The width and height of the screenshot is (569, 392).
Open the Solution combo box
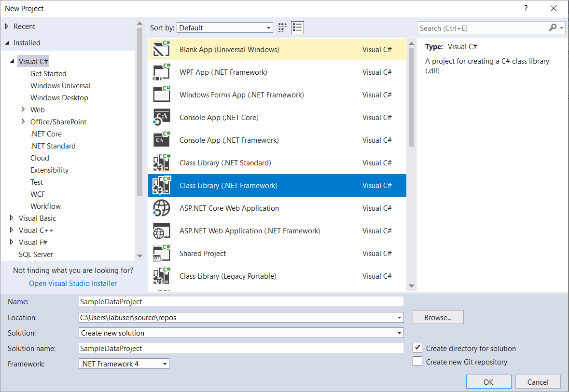point(241,333)
